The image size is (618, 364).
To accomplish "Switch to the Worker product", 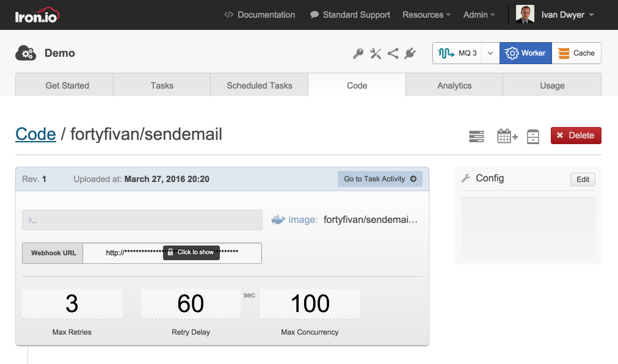I will [x=526, y=53].
